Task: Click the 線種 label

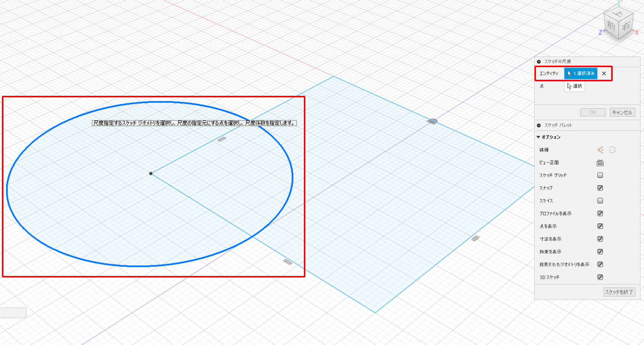Action: coord(544,150)
